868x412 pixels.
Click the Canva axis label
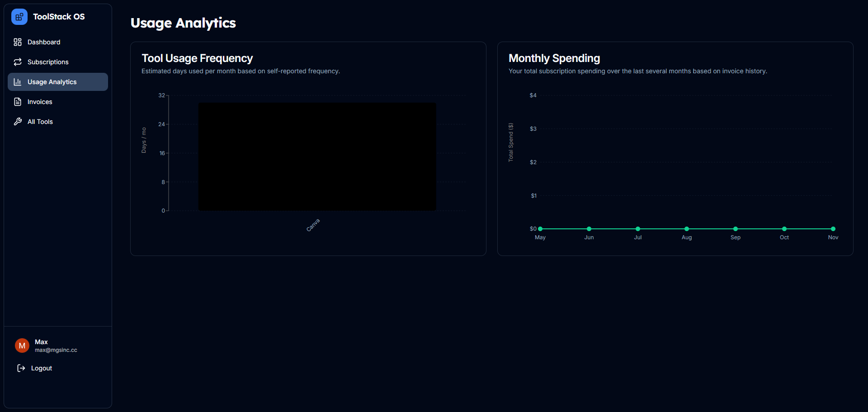coord(313,225)
